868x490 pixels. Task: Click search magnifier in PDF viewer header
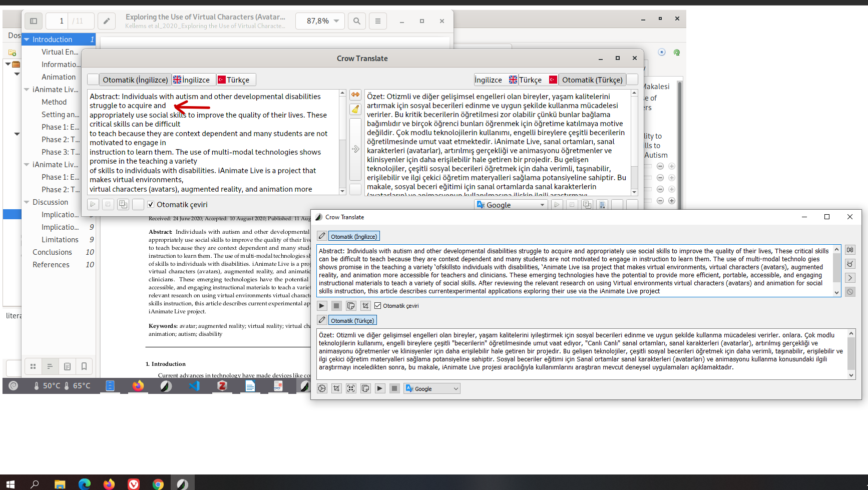(356, 21)
